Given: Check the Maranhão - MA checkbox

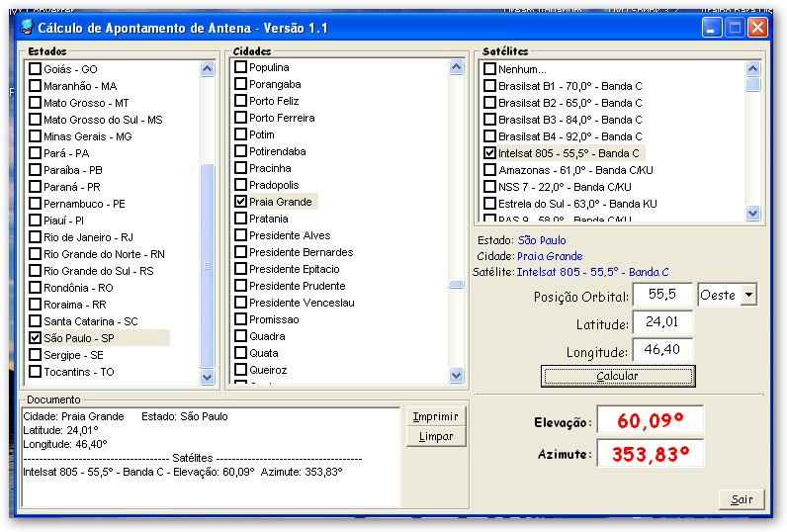Looking at the screenshot, I should tap(35, 86).
